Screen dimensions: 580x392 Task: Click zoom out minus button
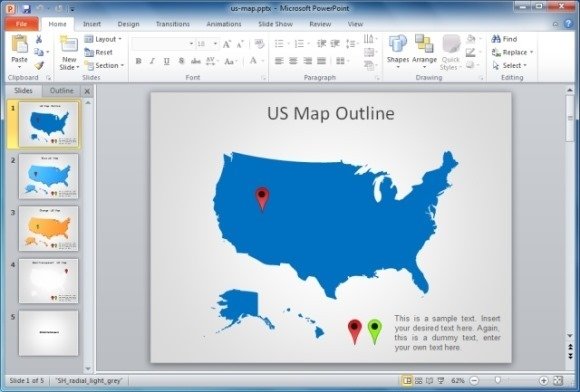click(474, 381)
